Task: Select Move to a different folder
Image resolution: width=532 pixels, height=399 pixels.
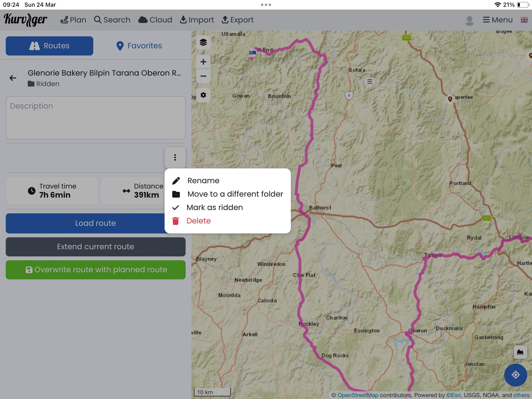Action: 235,194
